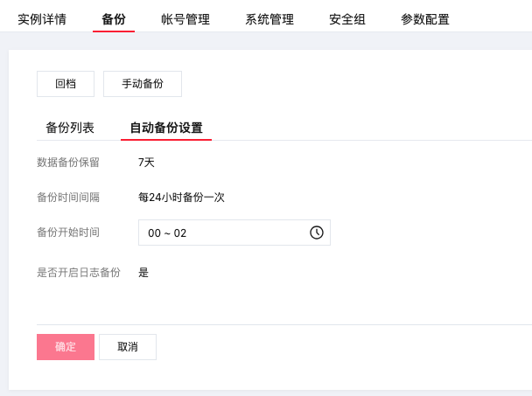
Task: Click the 备份开始时间 label
Action: (68, 233)
